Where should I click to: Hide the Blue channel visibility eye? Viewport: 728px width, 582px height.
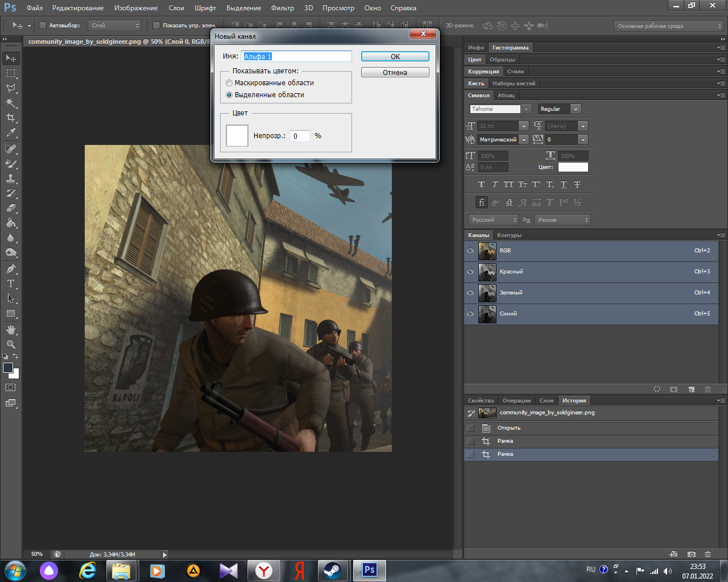click(x=470, y=314)
